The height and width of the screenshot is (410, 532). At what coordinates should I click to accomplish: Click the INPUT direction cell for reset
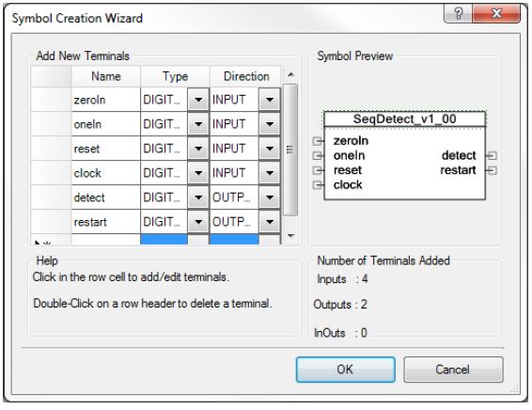tap(234, 149)
